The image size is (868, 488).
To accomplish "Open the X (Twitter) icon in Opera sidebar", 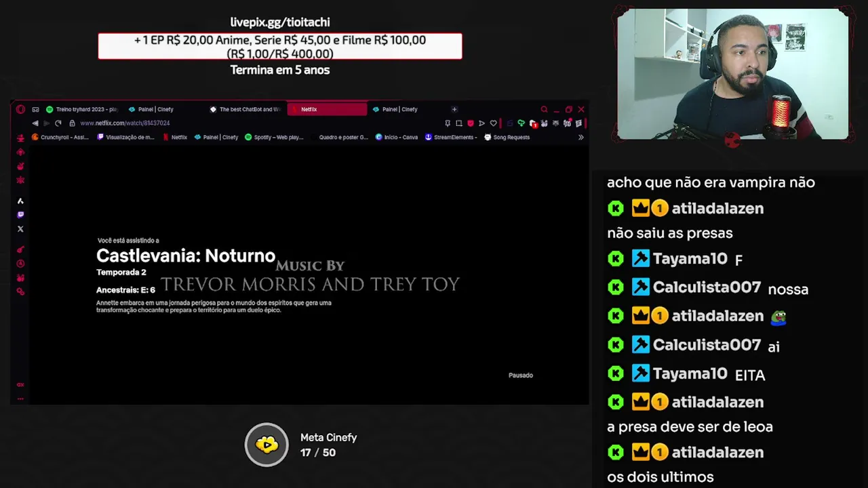I will coord(20,229).
